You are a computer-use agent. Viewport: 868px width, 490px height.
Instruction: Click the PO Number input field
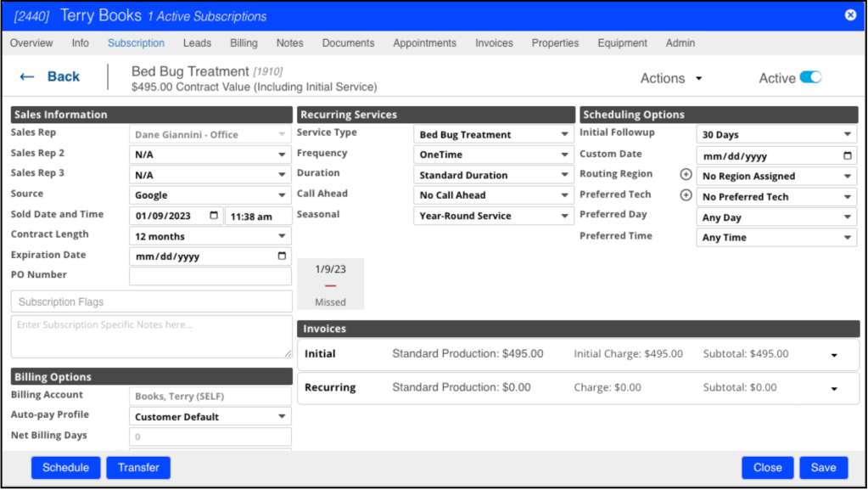coord(210,276)
